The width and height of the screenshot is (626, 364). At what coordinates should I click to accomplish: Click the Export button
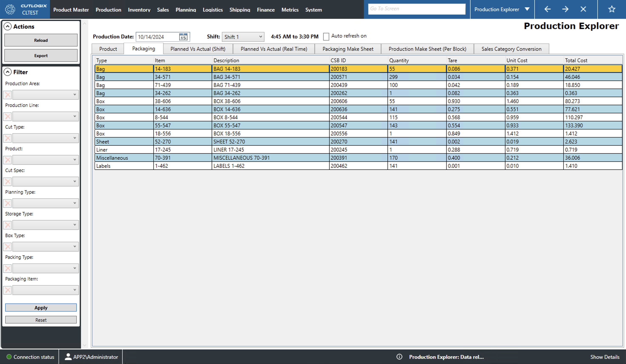[41, 56]
